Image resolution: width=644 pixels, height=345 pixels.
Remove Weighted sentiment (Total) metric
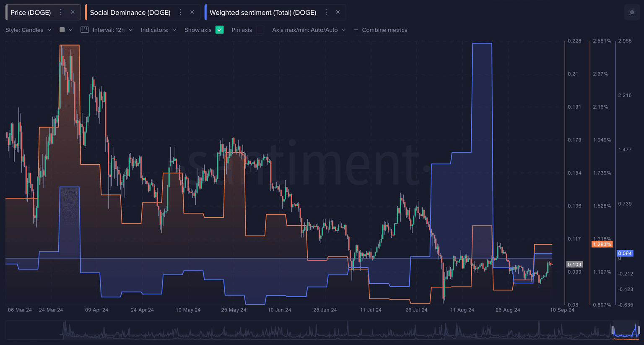coord(338,13)
